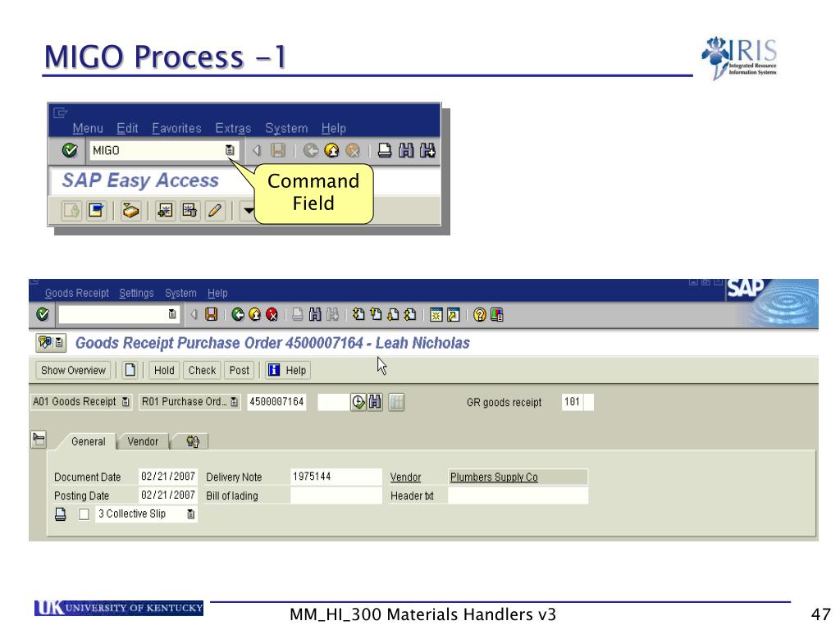Click the First Page icon
The image size is (840, 630).
point(358,314)
